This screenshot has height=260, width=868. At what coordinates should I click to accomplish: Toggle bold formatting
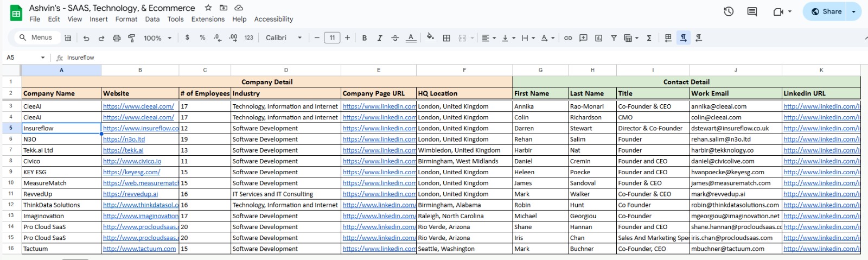pyautogui.click(x=365, y=38)
